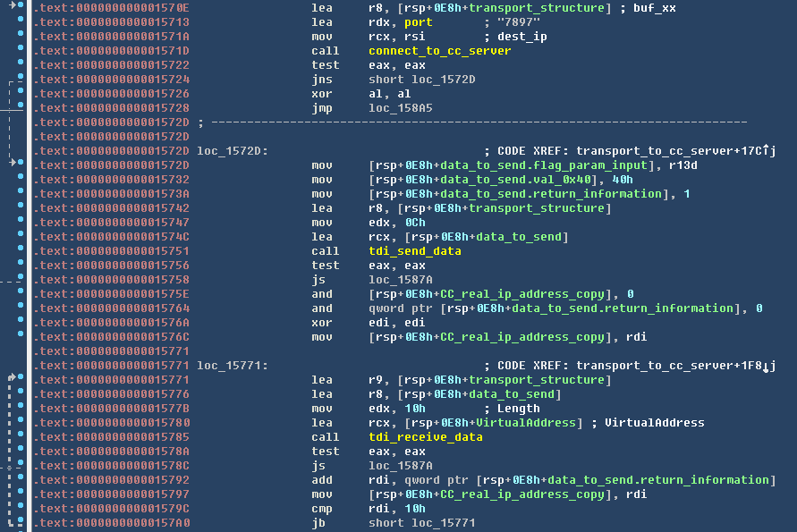797x532 pixels.
Task: Click the VirtualAddress comment text
Action: pos(654,423)
